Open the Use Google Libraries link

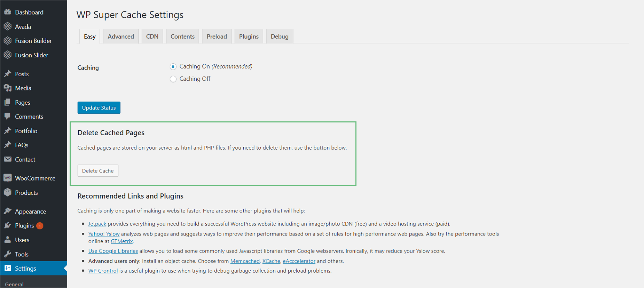coord(113,251)
